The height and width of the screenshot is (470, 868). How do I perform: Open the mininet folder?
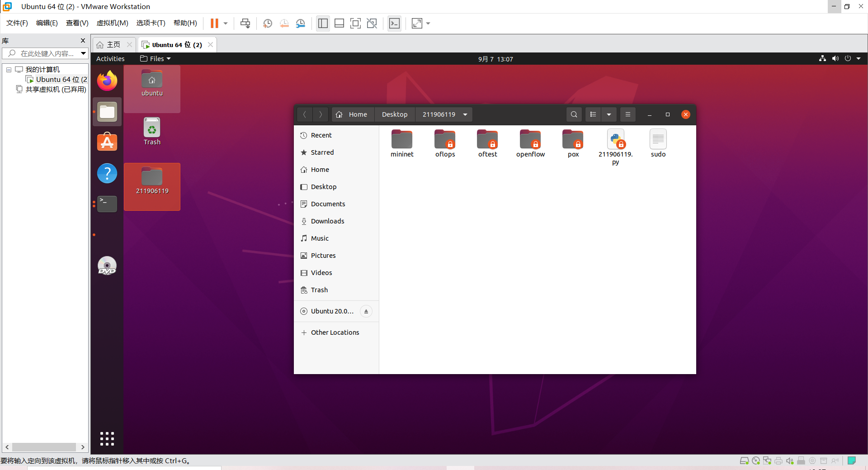pyautogui.click(x=402, y=143)
